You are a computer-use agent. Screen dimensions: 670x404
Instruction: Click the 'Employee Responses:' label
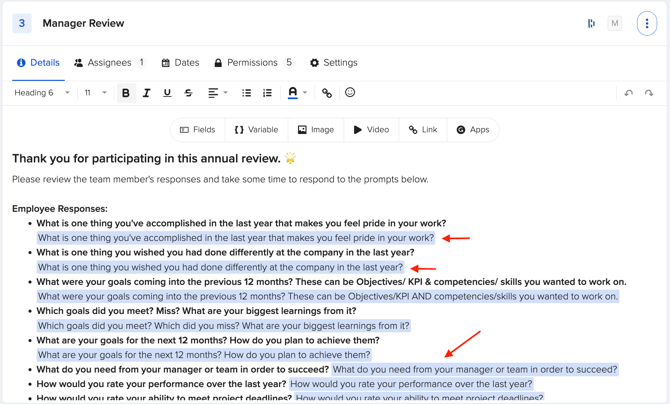point(60,209)
